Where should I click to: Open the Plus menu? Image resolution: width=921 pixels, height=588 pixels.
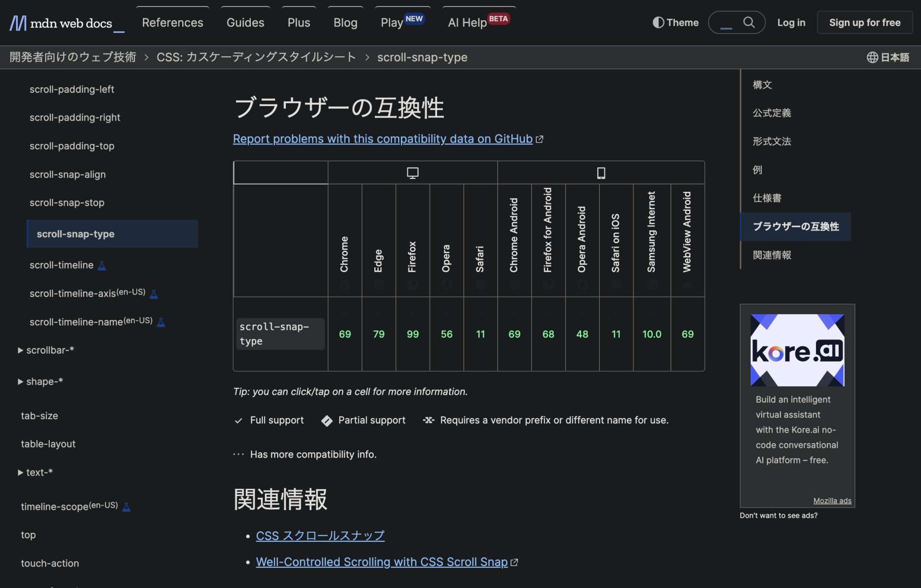(299, 23)
